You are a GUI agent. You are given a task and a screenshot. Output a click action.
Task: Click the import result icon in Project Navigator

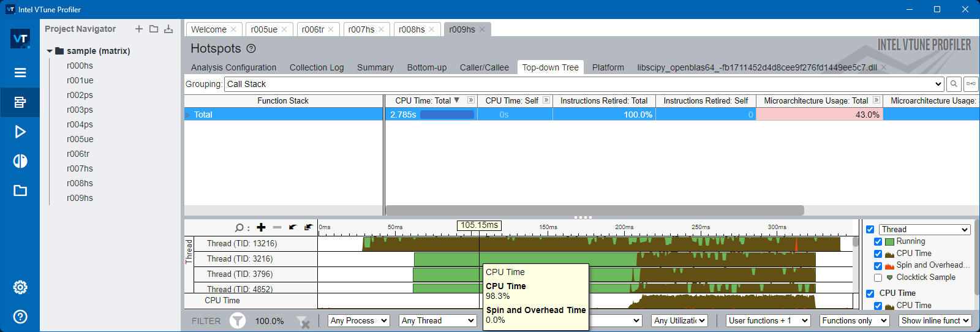click(168, 29)
